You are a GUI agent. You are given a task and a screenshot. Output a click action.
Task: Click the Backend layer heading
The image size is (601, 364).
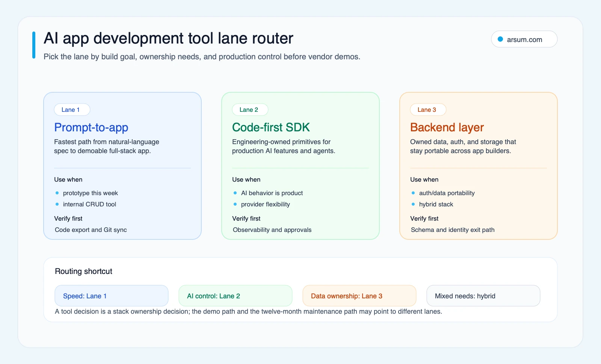coord(447,128)
